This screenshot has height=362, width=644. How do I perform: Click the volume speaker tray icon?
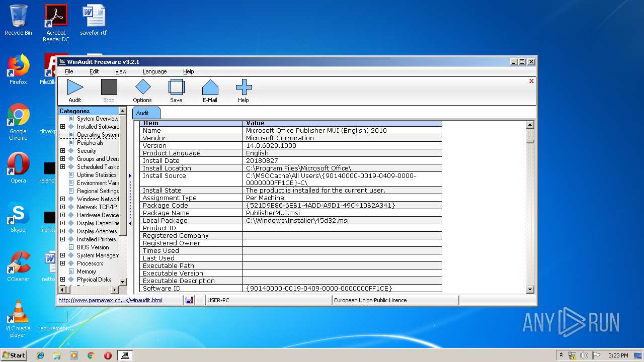pos(584,355)
